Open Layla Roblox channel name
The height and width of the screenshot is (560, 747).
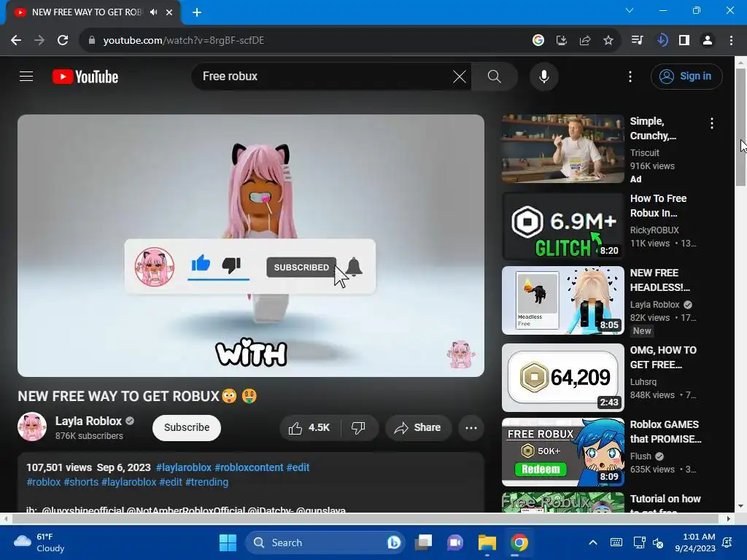coord(88,421)
